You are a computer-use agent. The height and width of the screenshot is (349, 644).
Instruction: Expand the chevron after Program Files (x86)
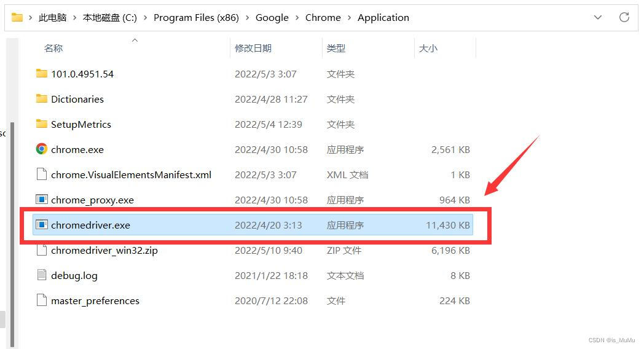pos(247,18)
